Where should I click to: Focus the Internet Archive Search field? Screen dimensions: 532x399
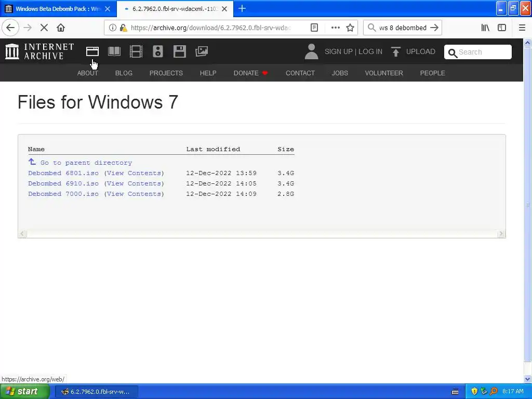coord(478,52)
